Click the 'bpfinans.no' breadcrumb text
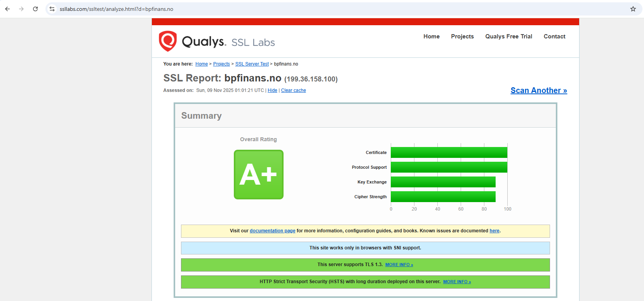This screenshot has width=644, height=301. (286, 64)
